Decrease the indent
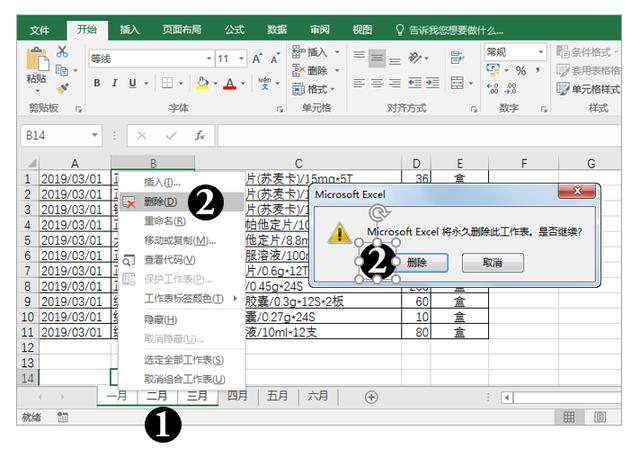The height and width of the screenshot is (449, 640). click(x=415, y=83)
